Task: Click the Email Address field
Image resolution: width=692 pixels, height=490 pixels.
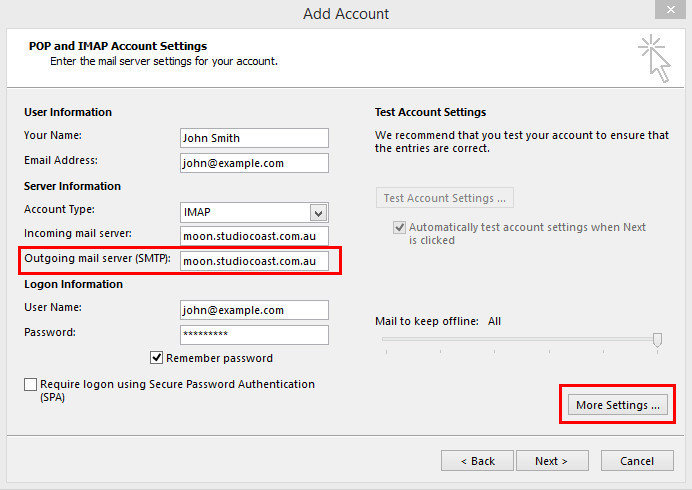Action: (x=254, y=163)
